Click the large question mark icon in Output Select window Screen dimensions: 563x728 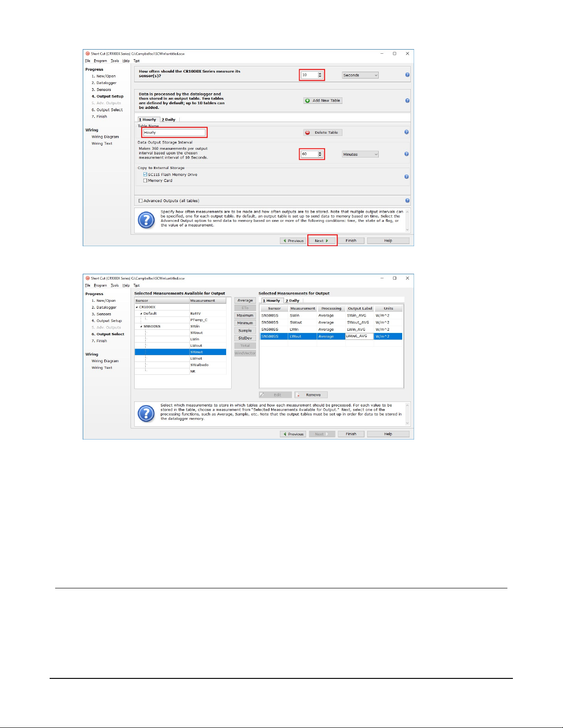(146, 414)
